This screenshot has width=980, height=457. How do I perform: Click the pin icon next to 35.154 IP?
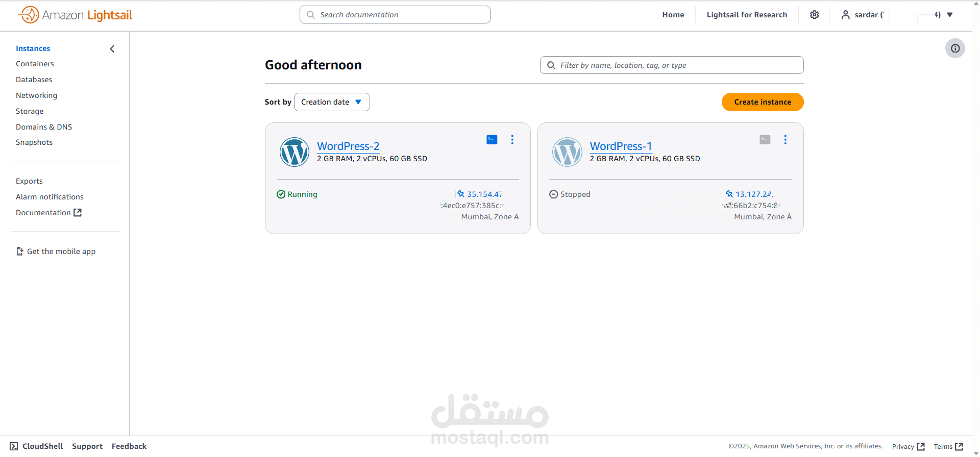[461, 194]
